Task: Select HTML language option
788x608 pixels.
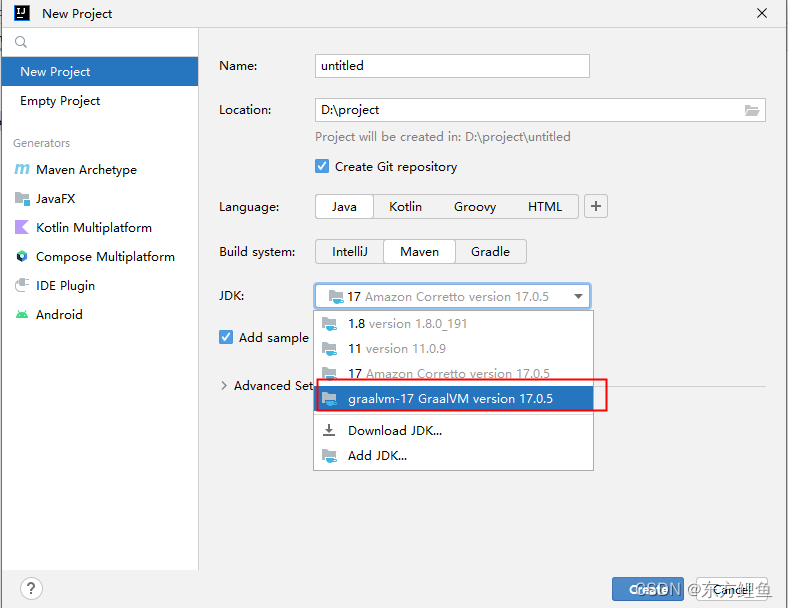Action: pos(545,207)
